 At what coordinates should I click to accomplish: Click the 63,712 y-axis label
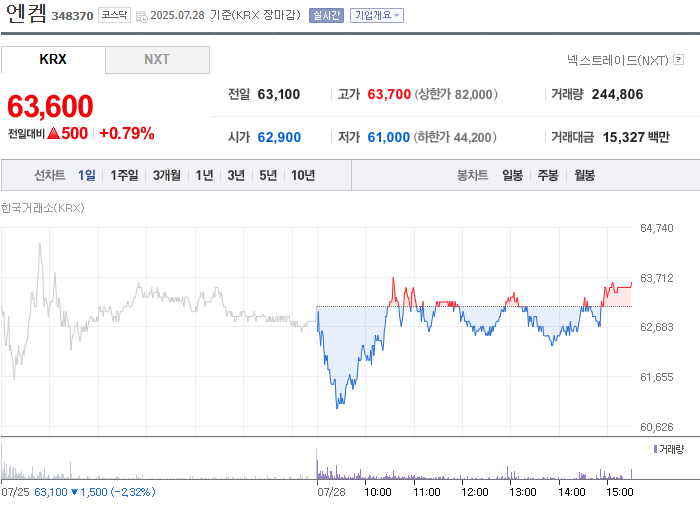[x=656, y=278]
